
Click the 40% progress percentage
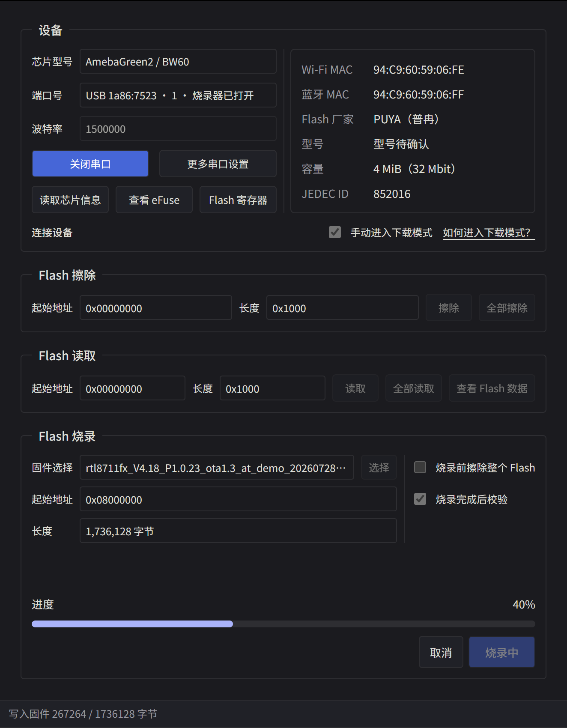[x=524, y=605]
